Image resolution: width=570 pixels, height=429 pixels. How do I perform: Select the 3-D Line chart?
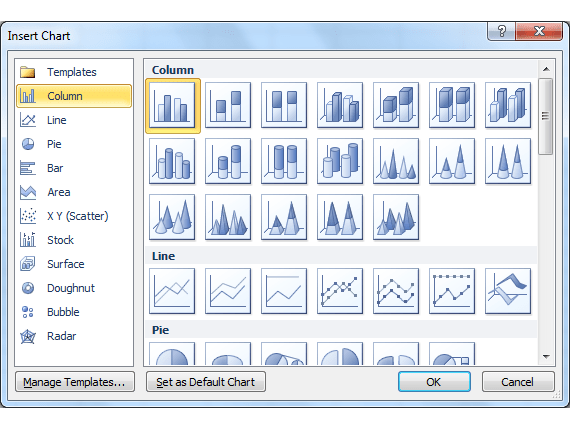point(508,291)
